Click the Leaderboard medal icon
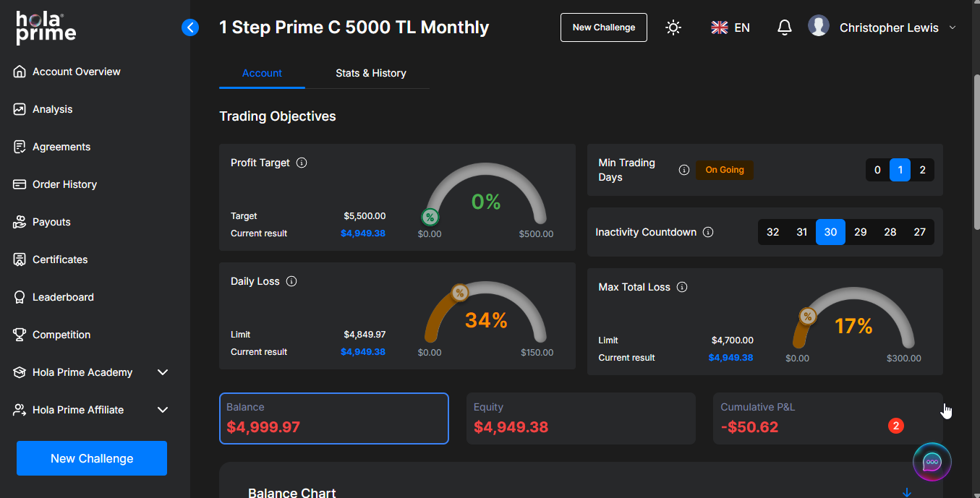This screenshot has height=498, width=980. (x=20, y=297)
